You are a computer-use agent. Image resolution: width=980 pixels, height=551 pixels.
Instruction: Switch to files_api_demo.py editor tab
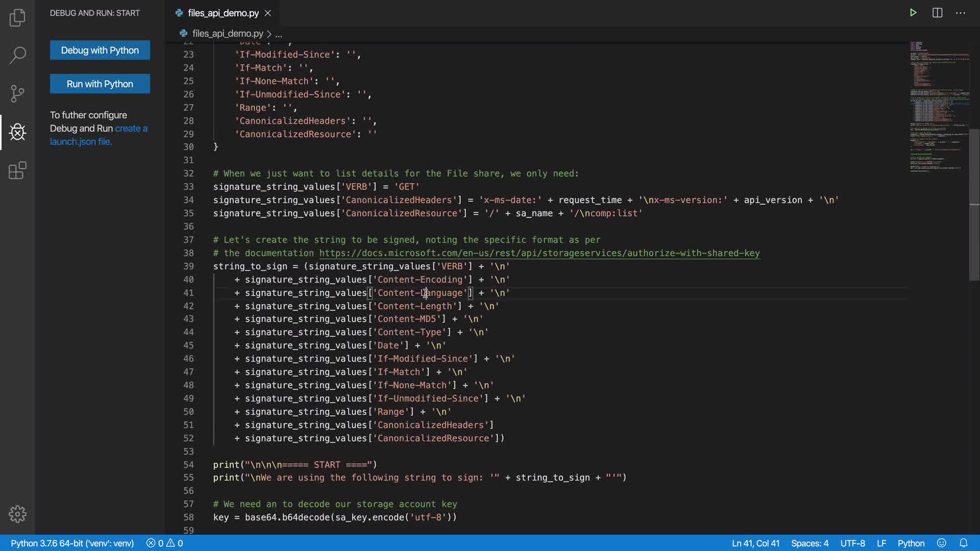click(223, 13)
